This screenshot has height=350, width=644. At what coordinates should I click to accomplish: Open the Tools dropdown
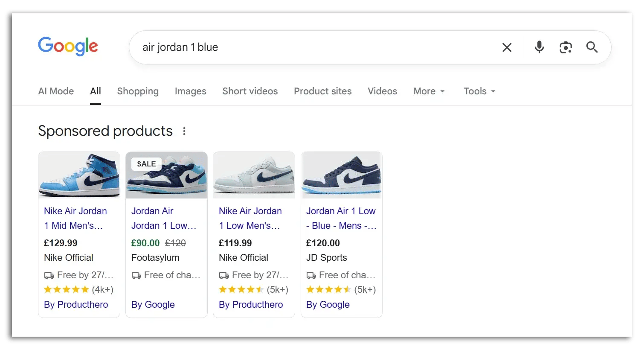[x=479, y=91]
